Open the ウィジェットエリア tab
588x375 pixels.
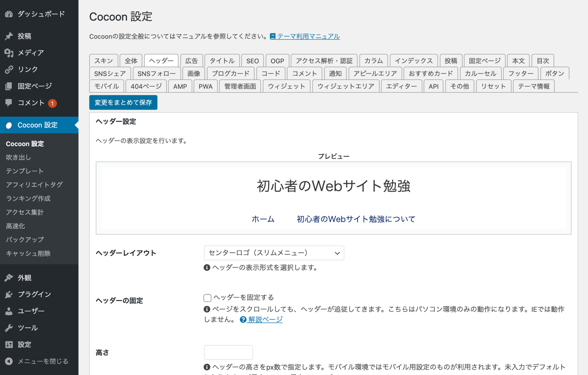pos(346,86)
